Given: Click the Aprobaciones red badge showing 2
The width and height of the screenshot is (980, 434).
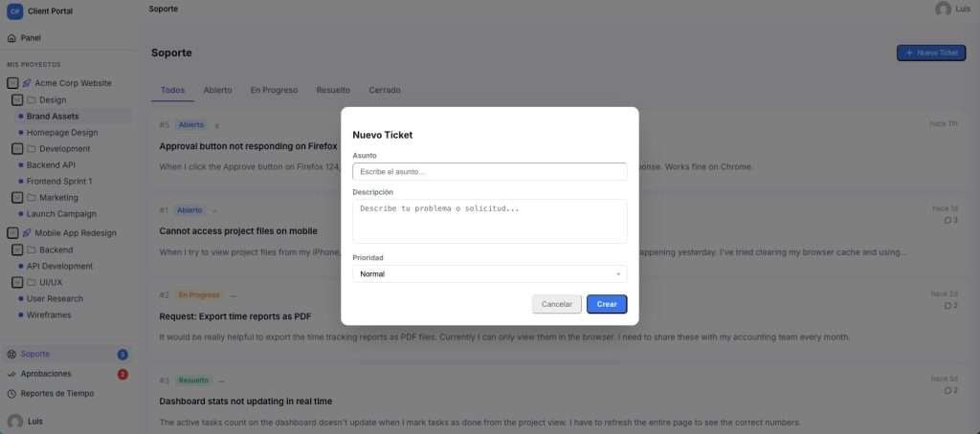Looking at the screenshot, I should coord(122,375).
